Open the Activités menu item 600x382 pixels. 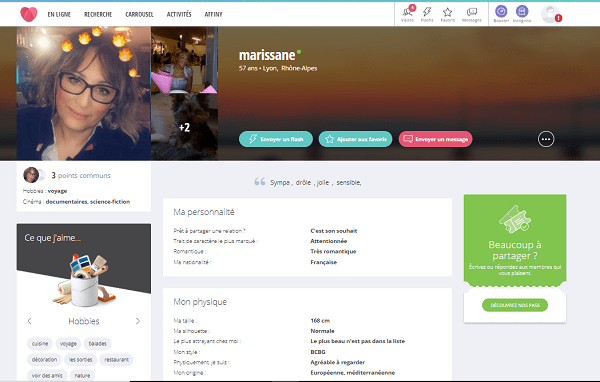pyautogui.click(x=179, y=15)
